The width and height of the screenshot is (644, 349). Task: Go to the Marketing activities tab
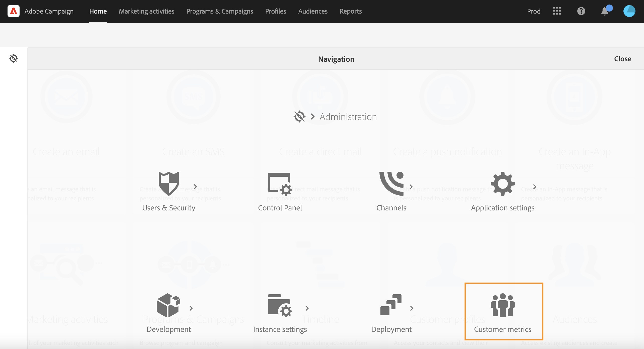pyautogui.click(x=146, y=11)
